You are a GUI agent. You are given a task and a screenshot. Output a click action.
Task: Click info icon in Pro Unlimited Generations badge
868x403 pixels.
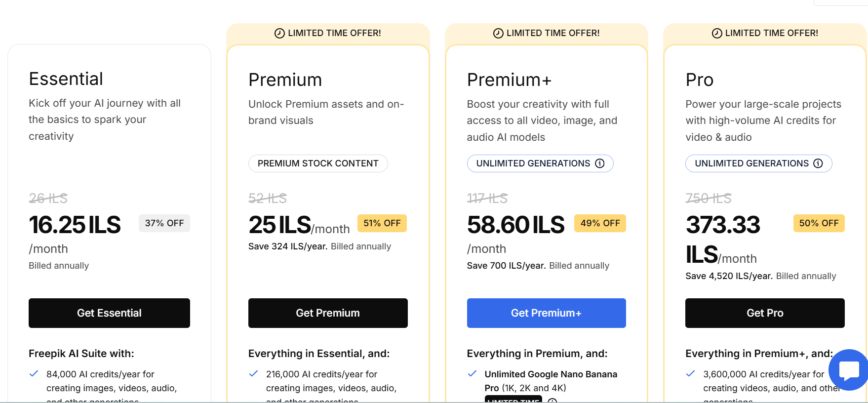click(x=818, y=163)
